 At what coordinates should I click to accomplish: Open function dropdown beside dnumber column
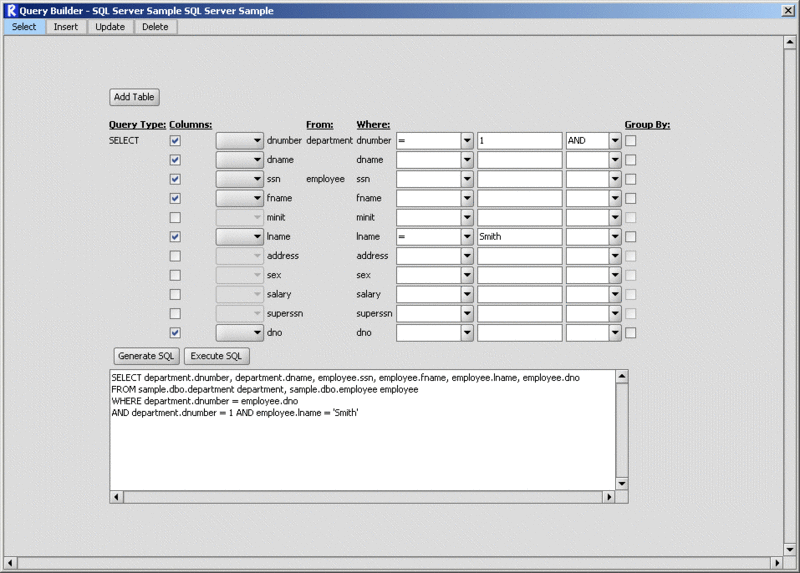click(x=239, y=141)
